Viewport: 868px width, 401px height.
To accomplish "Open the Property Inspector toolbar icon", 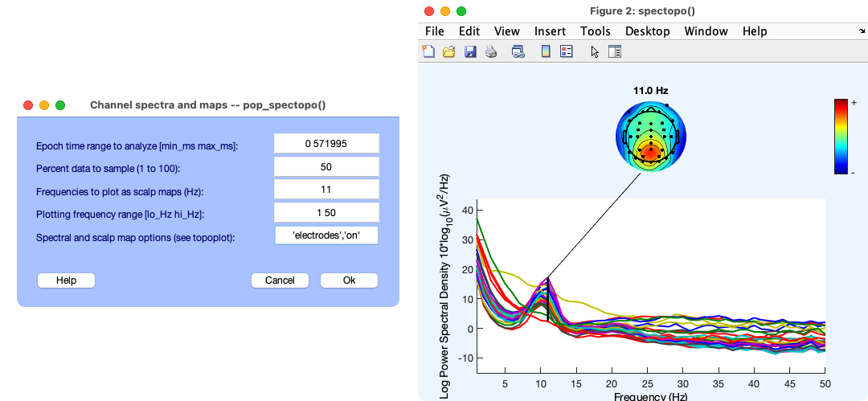I will pos(615,52).
